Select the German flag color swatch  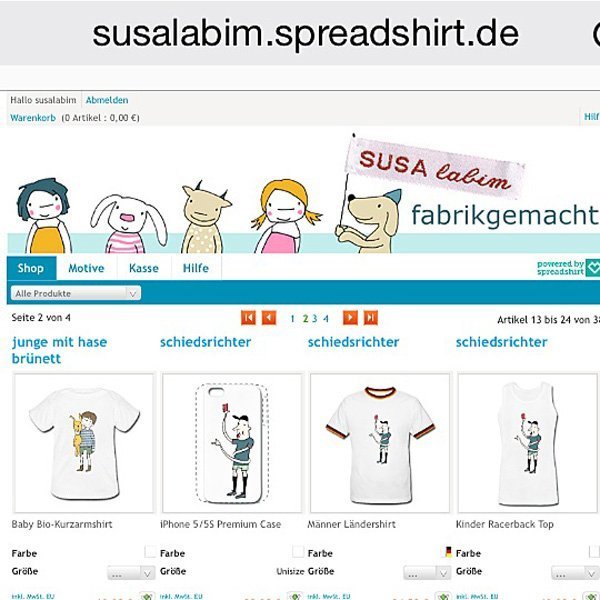[448, 552]
